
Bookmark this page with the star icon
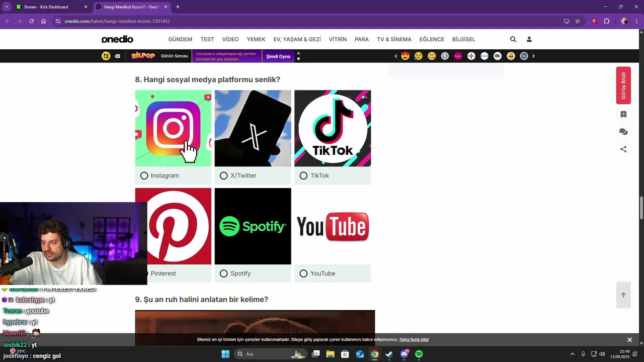[x=578, y=21]
